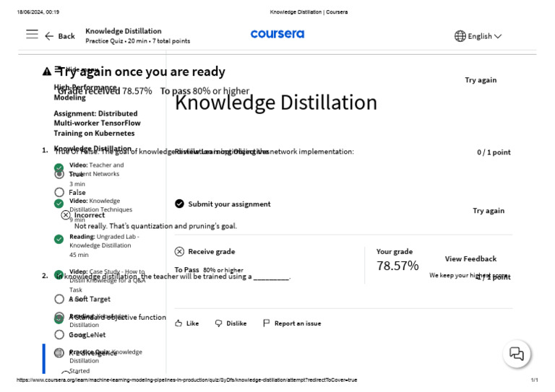This screenshot has height=392, width=555.
Task: Click the globe language icon
Action: coord(460,36)
